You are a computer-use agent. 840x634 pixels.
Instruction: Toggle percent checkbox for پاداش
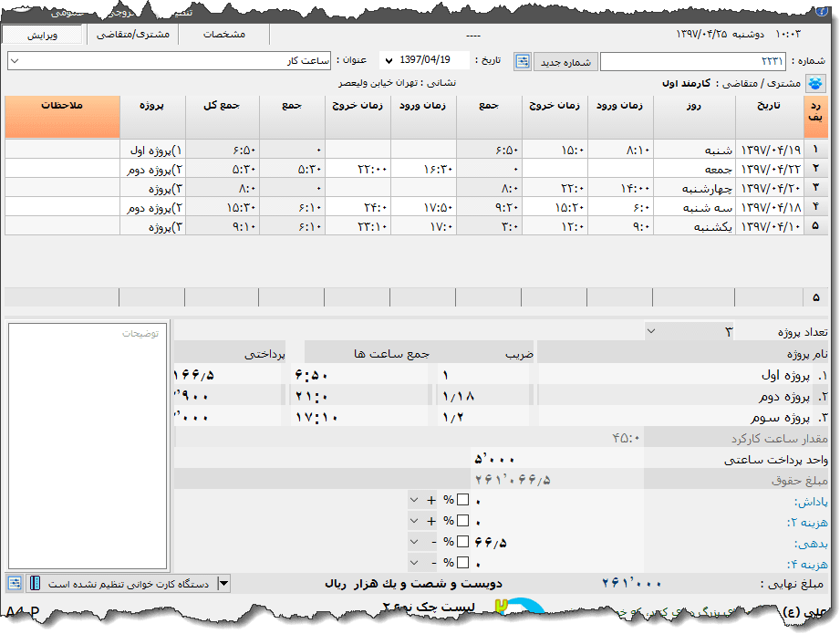click(463, 500)
